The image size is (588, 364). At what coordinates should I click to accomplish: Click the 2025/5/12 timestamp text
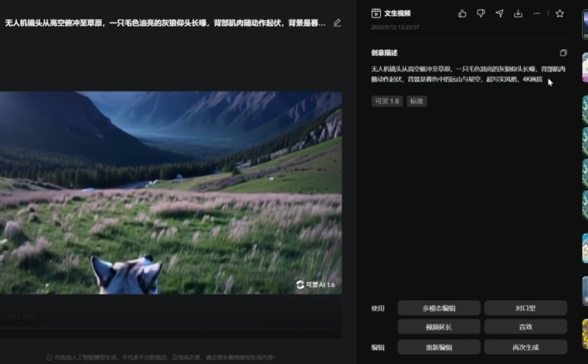pos(395,28)
